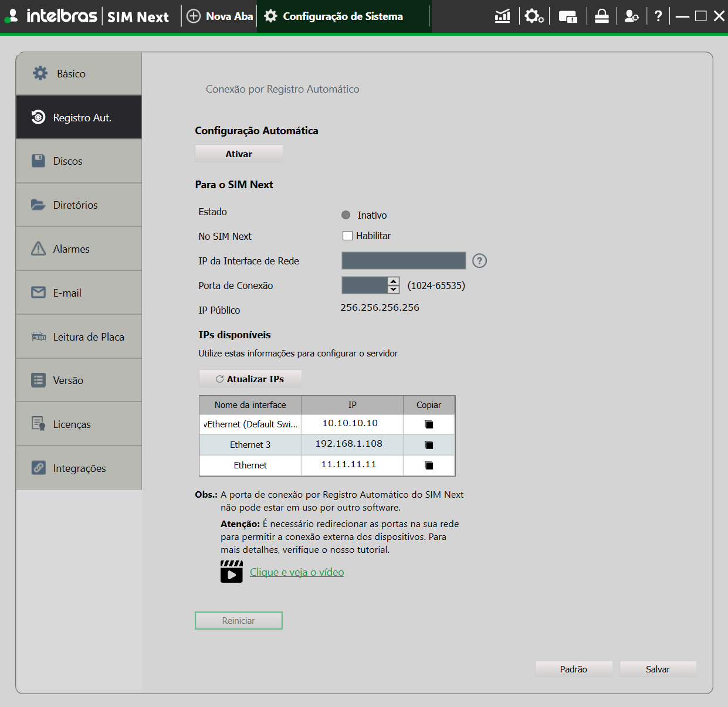
Task: Click the intelbras user profile icon
Action: coord(11,16)
